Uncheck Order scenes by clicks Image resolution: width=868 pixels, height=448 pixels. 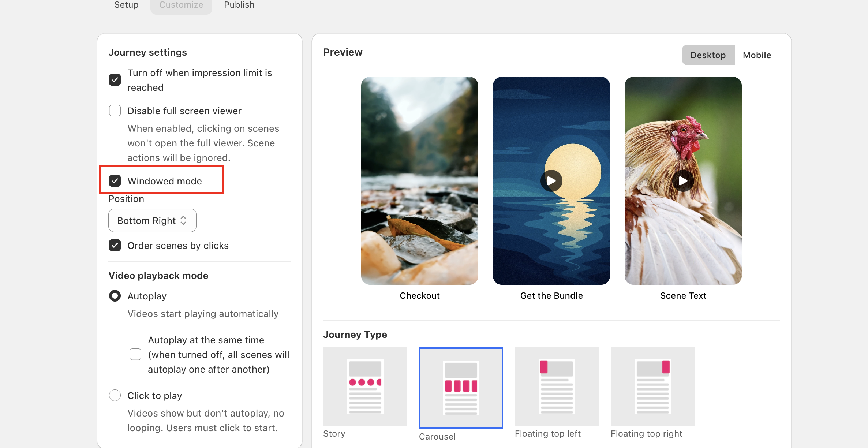click(115, 245)
